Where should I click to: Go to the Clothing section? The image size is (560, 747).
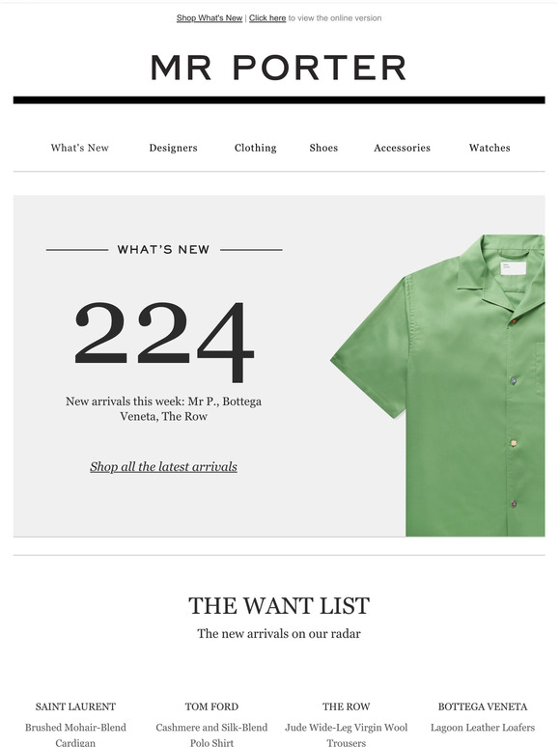pos(256,148)
